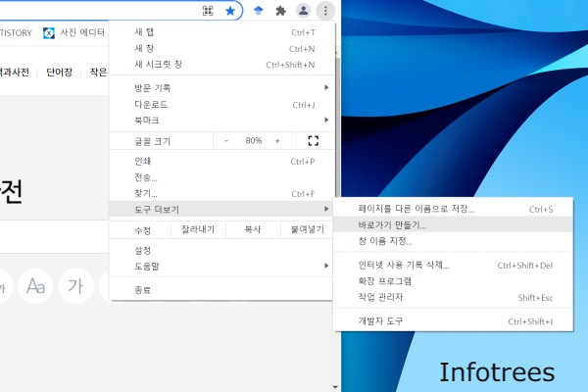
Task: Click the 80% zoom level text
Action: tap(254, 141)
